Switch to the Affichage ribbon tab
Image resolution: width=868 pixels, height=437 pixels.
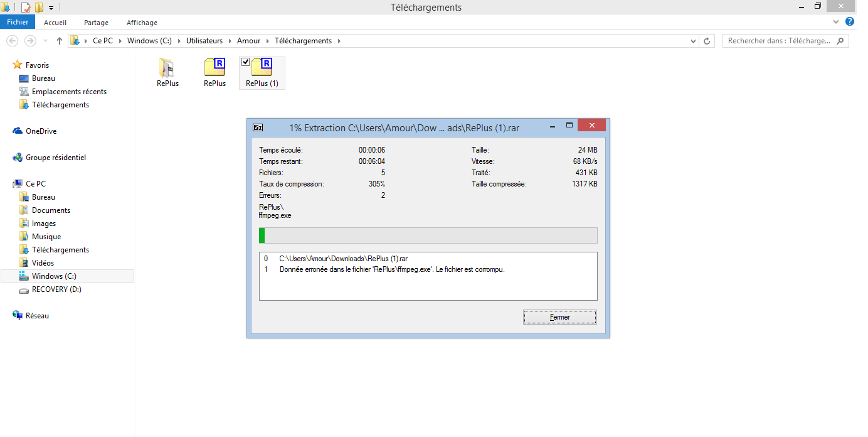click(x=142, y=23)
